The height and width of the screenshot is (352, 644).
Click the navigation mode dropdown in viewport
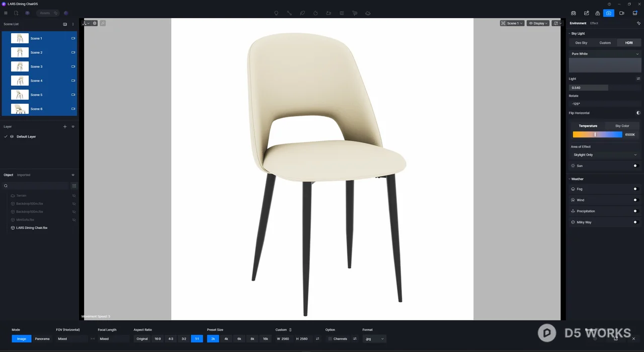click(86, 23)
